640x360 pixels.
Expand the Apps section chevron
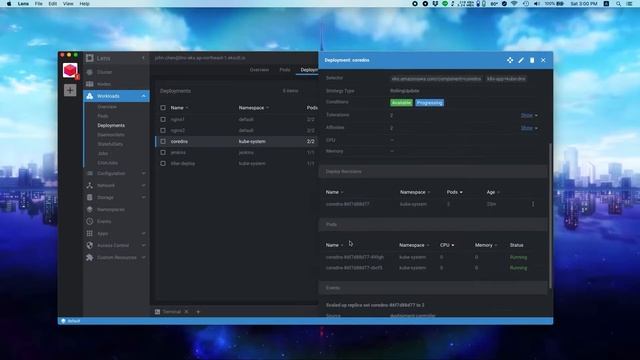[x=143, y=233]
